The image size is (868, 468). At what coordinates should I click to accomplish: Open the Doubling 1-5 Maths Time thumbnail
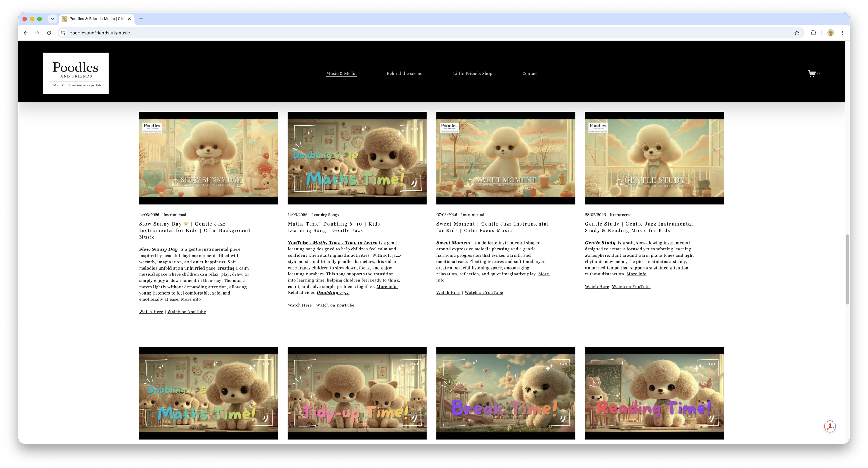tap(208, 393)
